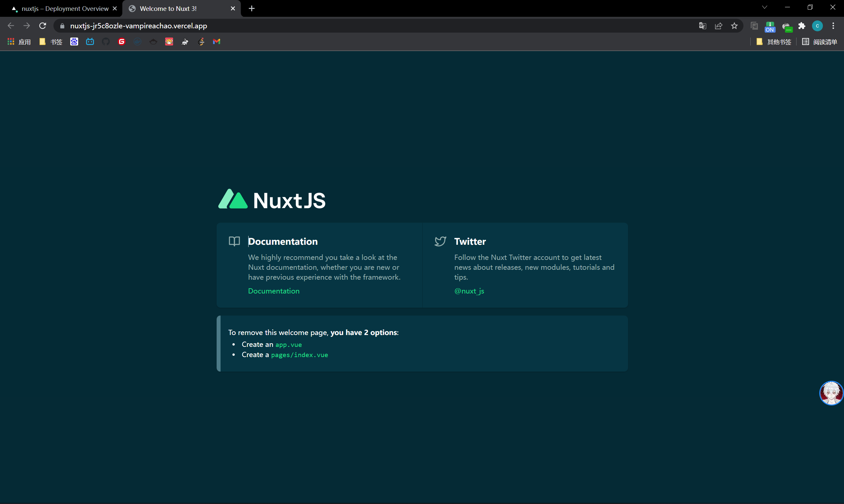The height and width of the screenshot is (504, 844).
Task: Click the NuxtJS logo
Action: (272, 200)
